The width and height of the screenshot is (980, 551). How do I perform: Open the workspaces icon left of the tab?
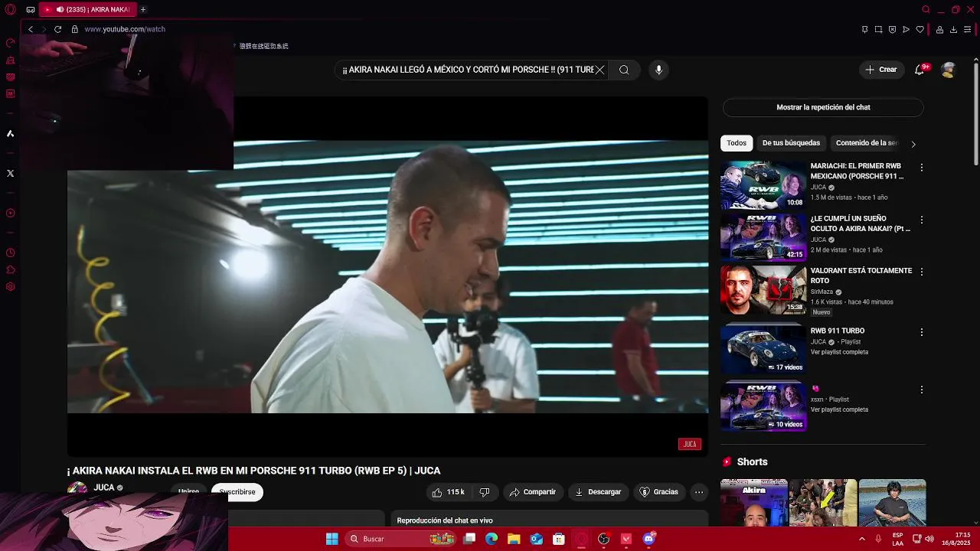coord(30,9)
